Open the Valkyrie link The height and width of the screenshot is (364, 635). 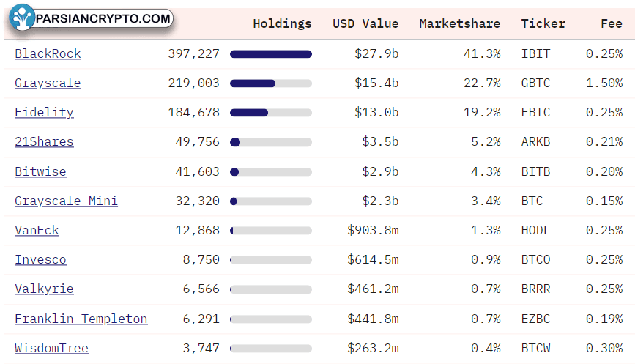(44, 289)
